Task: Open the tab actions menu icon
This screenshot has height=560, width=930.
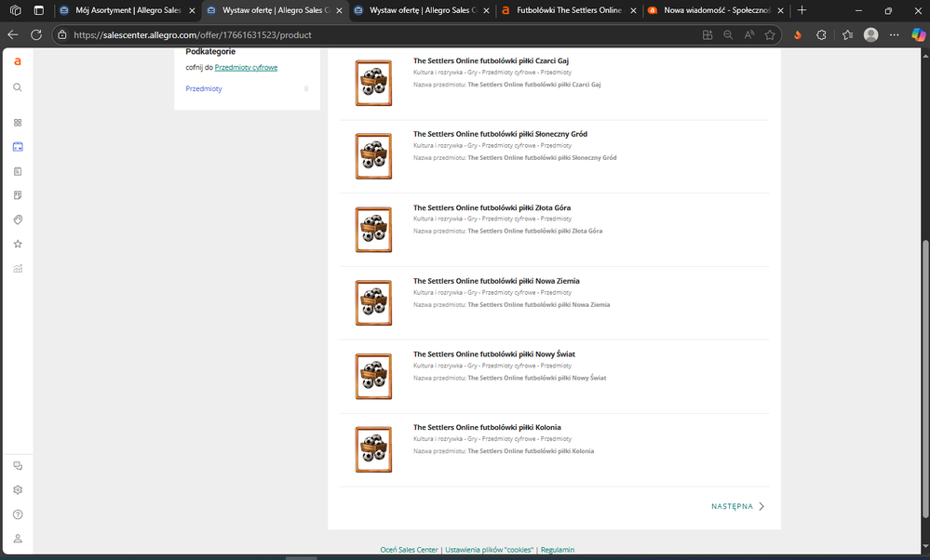Action: (39, 10)
